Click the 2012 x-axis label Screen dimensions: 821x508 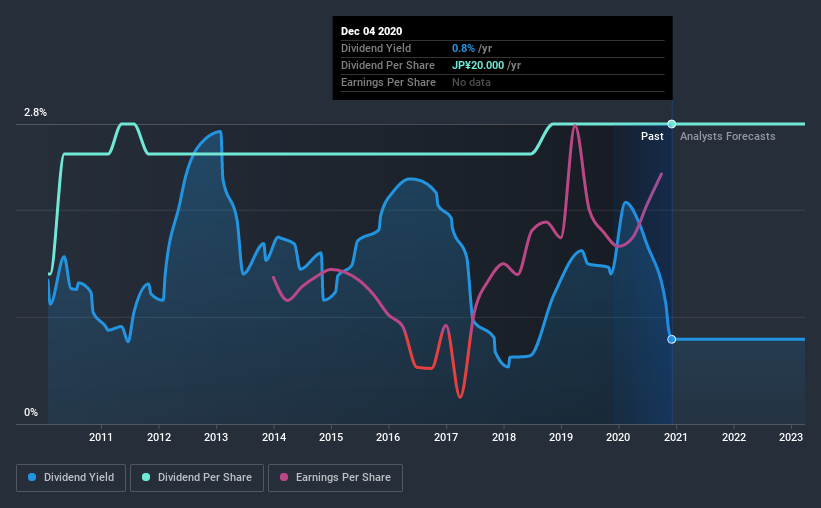coord(159,437)
